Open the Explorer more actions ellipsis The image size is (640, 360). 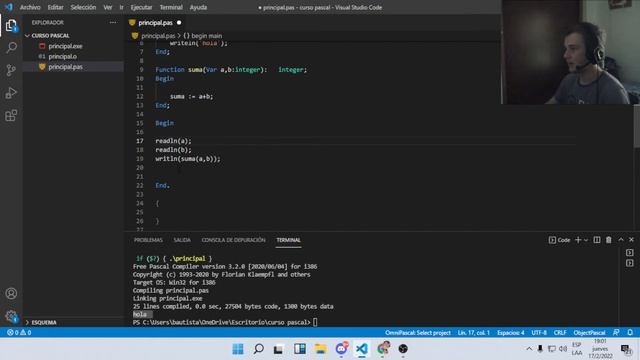click(x=113, y=23)
